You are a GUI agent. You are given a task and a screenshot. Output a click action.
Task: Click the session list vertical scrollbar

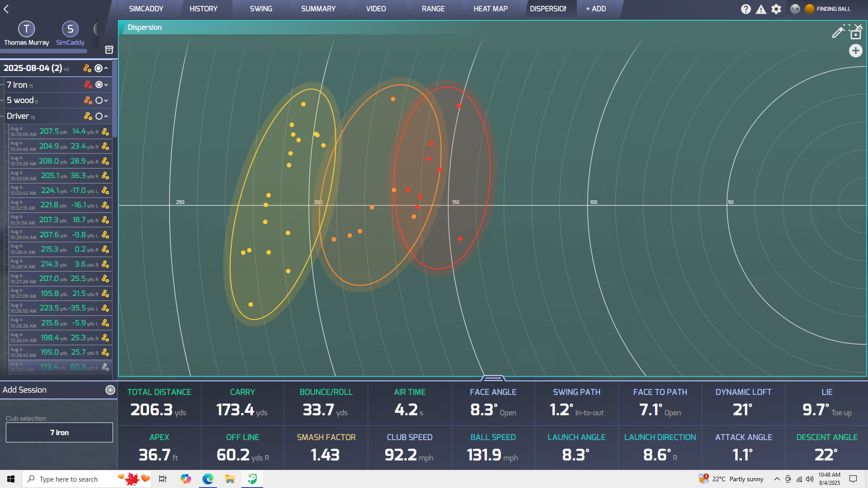click(115, 99)
